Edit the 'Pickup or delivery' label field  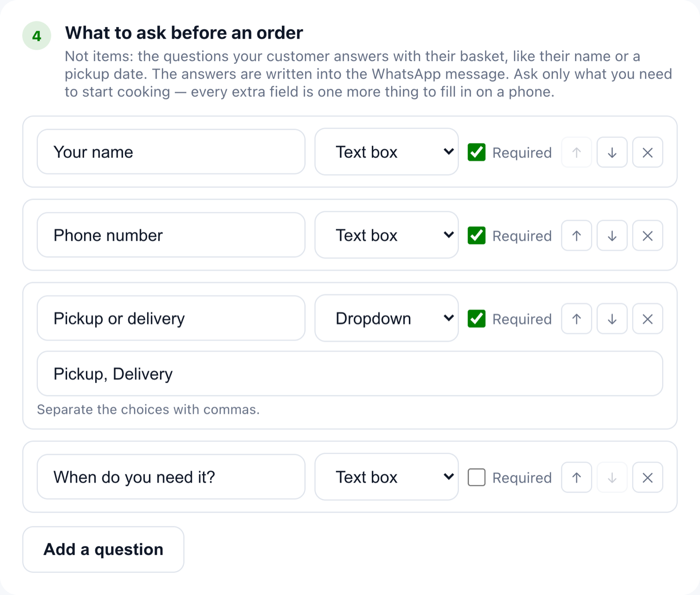(171, 318)
